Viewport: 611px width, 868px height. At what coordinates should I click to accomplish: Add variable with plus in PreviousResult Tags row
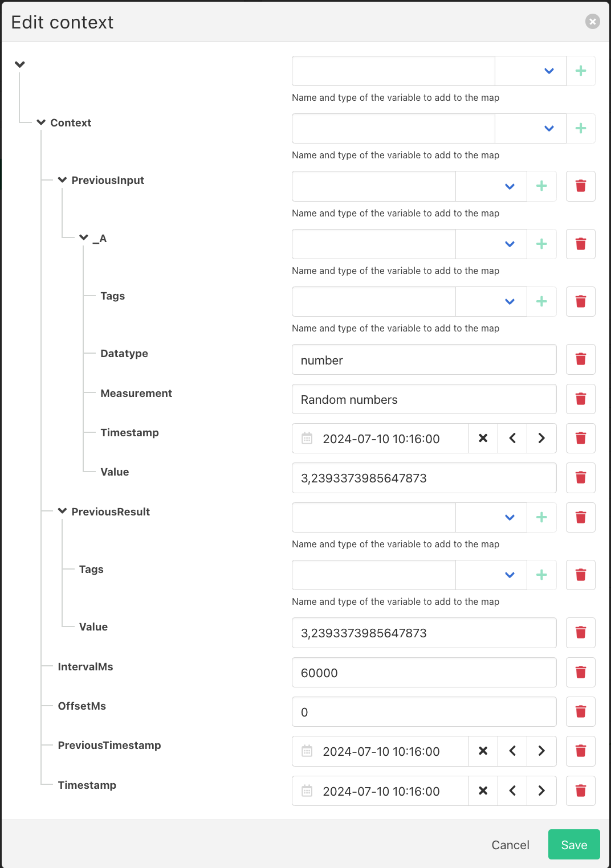point(541,575)
